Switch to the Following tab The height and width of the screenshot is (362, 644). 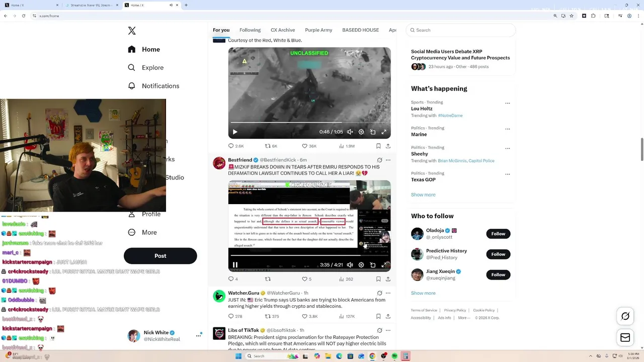tap(250, 30)
